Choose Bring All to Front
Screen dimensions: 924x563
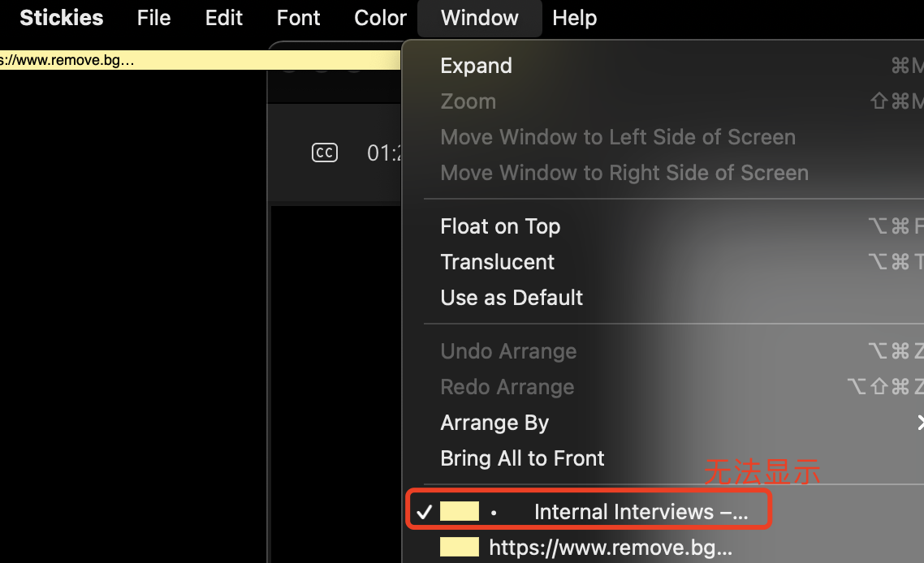[x=522, y=458]
